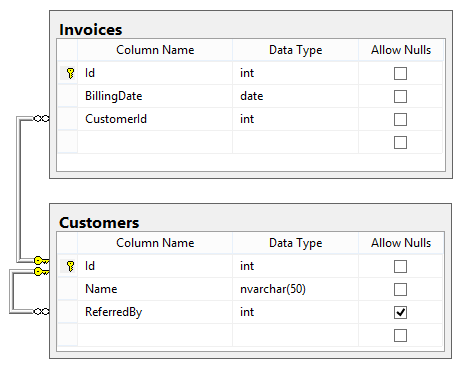
Task: Open the nvarchar(50) data type cell
Action: coord(295,289)
